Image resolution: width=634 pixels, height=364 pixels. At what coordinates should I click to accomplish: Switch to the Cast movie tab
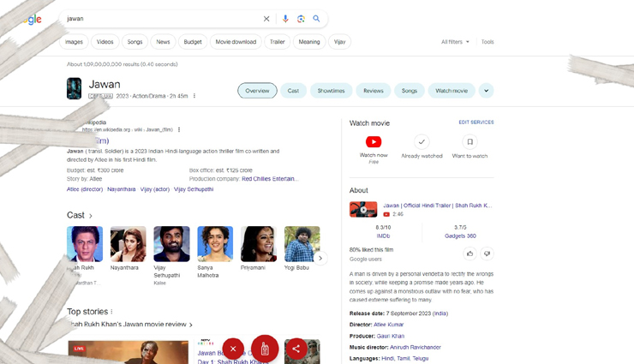click(294, 91)
